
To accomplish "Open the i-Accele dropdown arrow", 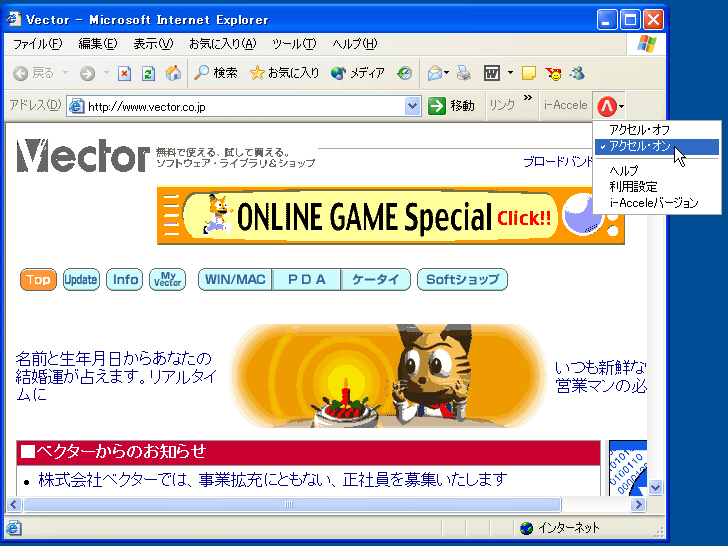I will tap(622, 106).
